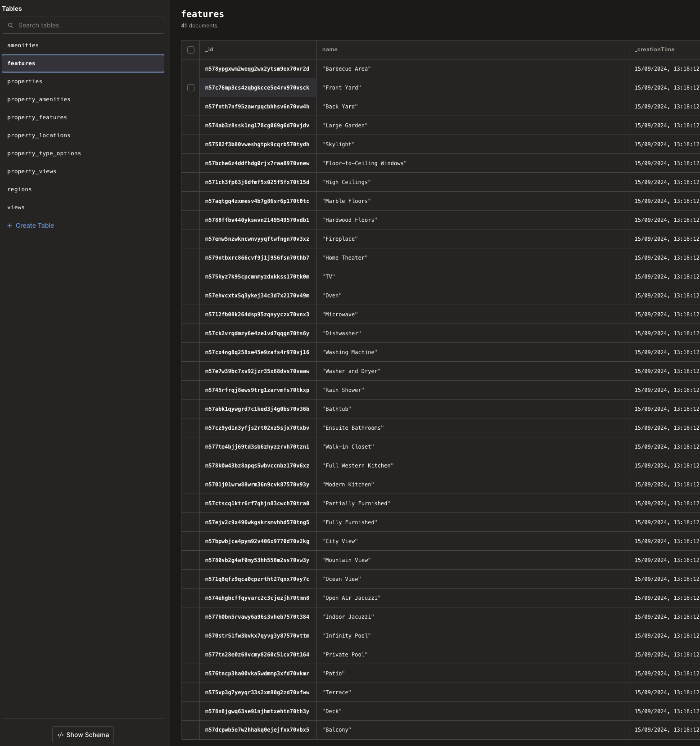Click the "Mountain View" name cell
Viewport: 700px width, 746px height.
tap(473, 560)
